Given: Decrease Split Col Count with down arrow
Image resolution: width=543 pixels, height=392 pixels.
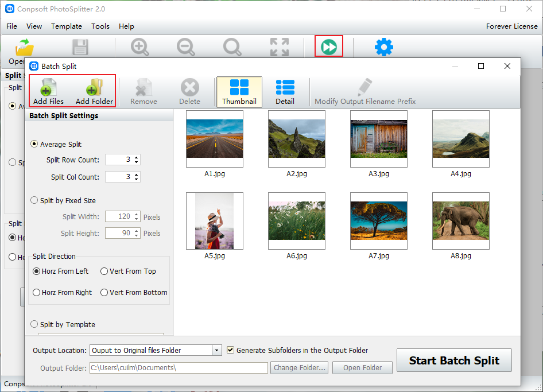Looking at the screenshot, I should (x=137, y=180).
